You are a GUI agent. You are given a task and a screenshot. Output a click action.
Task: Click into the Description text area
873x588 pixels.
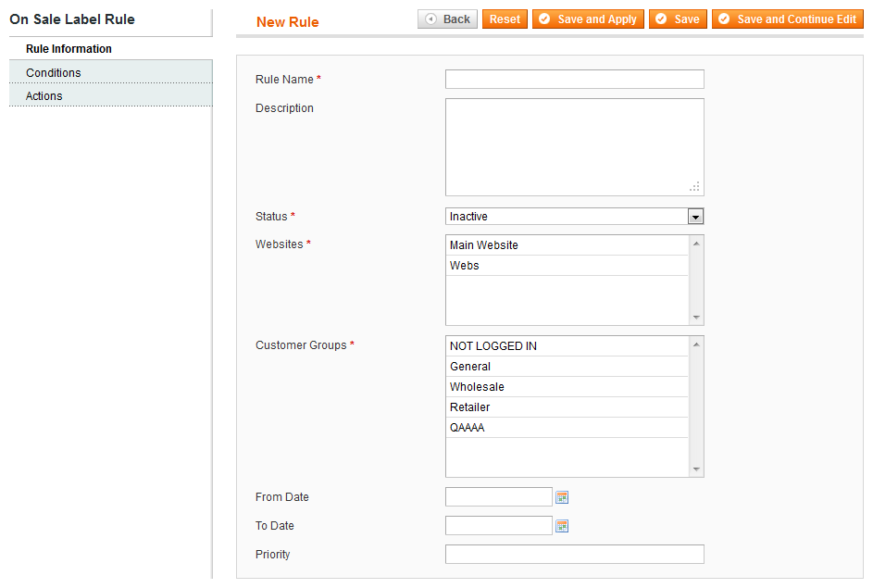pyautogui.click(x=575, y=147)
